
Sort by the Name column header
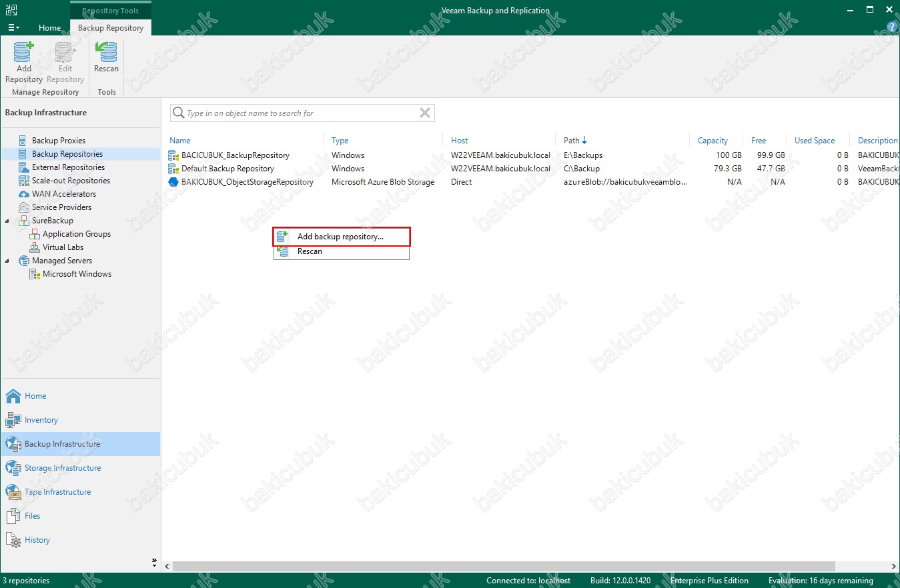click(x=180, y=141)
